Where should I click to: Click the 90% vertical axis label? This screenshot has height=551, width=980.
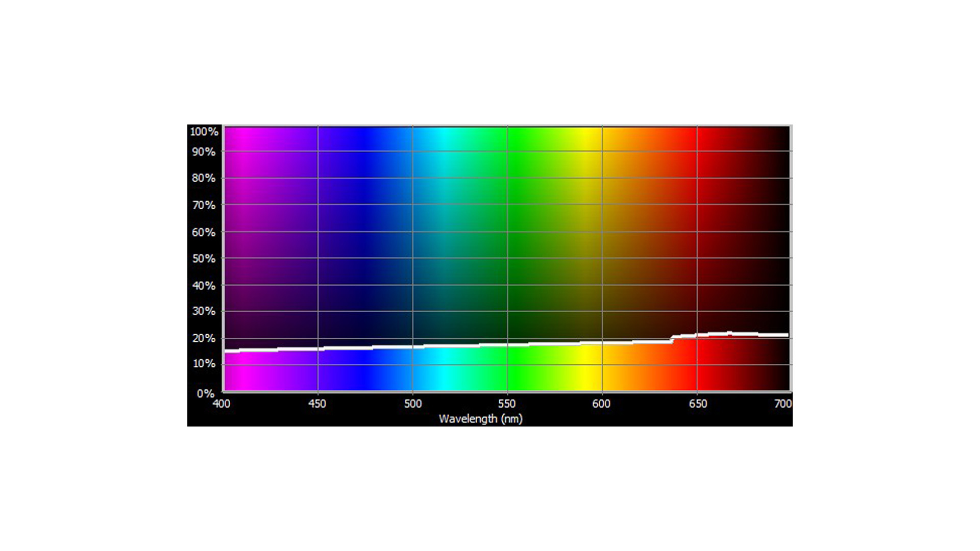click(x=204, y=152)
